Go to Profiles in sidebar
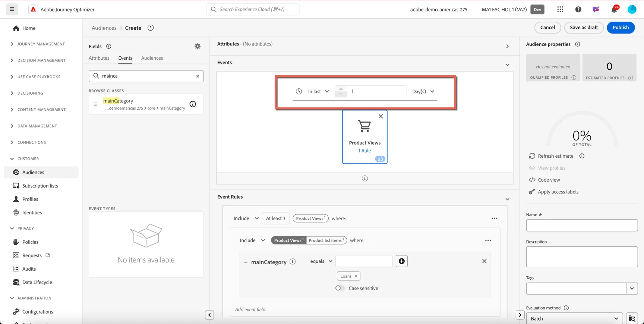 (30, 199)
